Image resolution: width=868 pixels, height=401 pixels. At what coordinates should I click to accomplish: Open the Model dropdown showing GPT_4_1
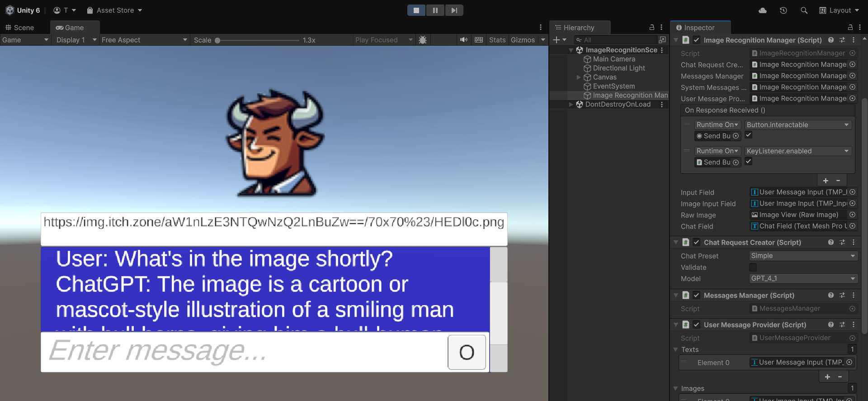pyautogui.click(x=802, y=279)
